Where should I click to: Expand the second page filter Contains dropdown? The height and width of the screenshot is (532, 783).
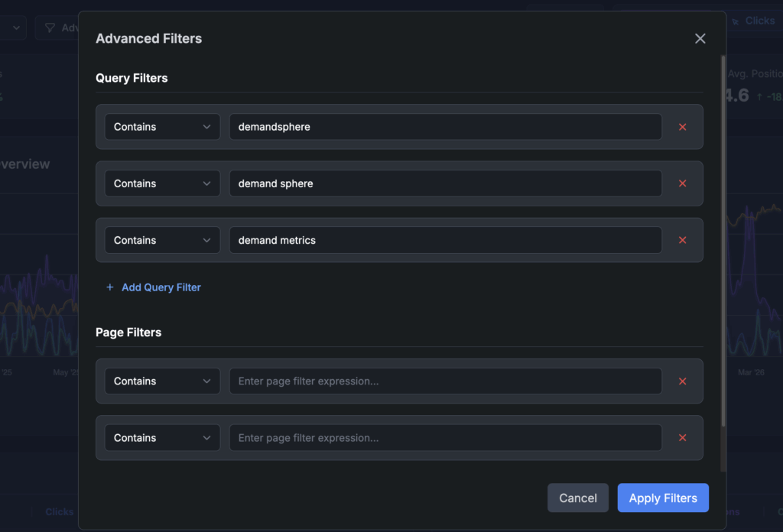tap(162, 438)
